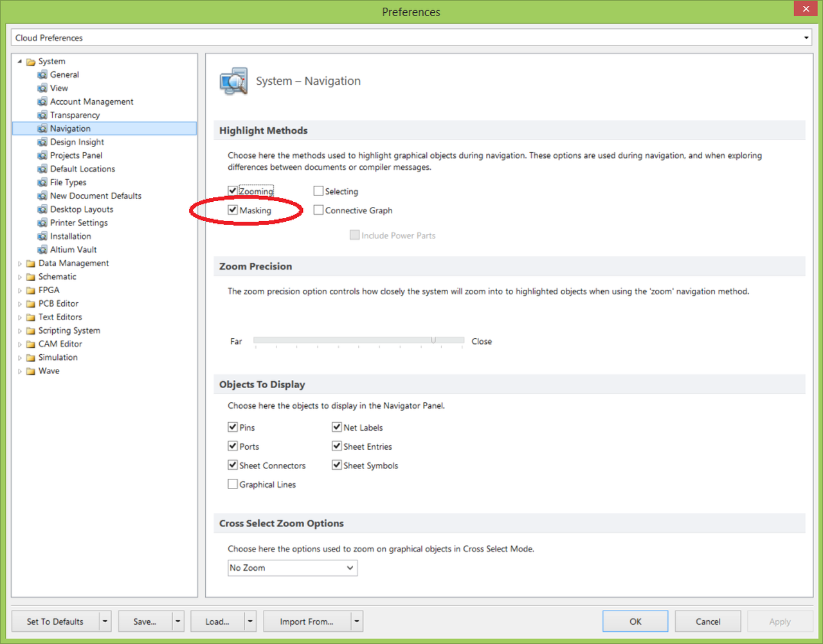
Task: Collapse the System tree node
Action: click(x=20, y=62)
